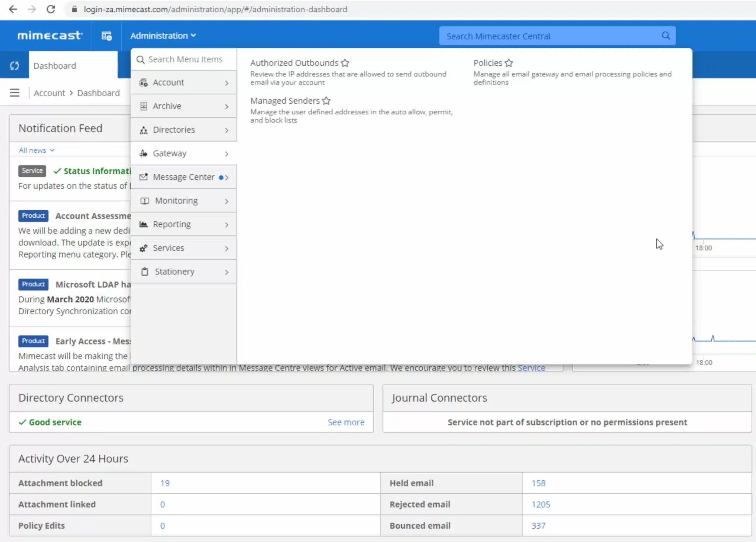Viewport: 756px width, 542px height.
Task: Expand the All news filter dropdown
Action: (x=37, y=150)
